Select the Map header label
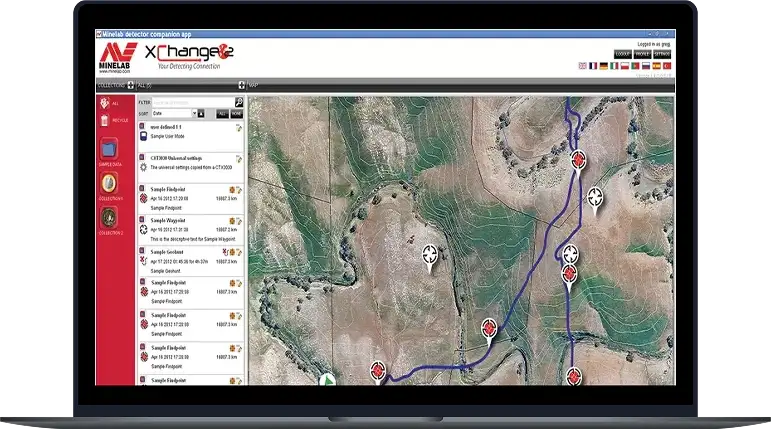The width and height of the screenshot is (771, 430). (253, 86)
